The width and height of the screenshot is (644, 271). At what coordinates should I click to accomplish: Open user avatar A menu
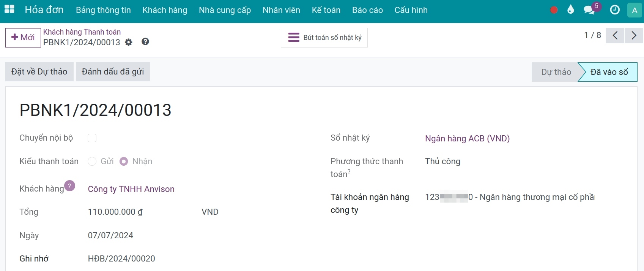635,10
